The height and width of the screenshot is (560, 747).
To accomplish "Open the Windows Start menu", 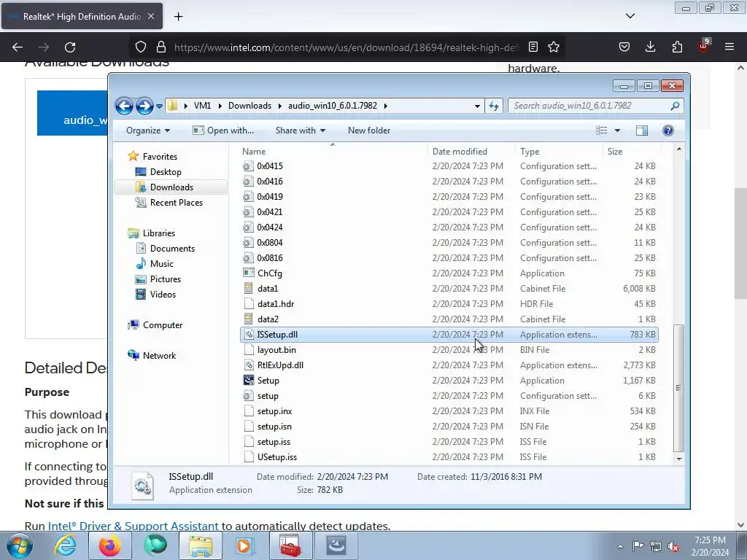I will pyautogui.click(x=20, y=545).
